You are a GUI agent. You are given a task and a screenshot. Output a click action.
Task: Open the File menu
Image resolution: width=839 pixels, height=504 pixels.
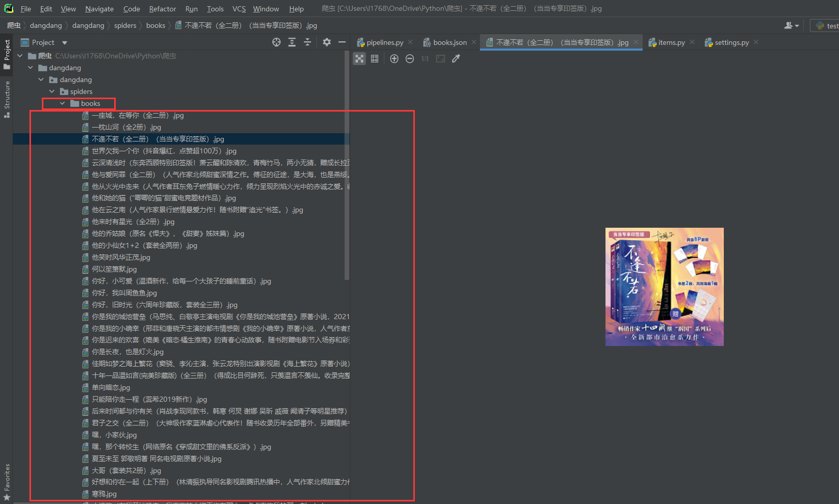pos(26,9)
